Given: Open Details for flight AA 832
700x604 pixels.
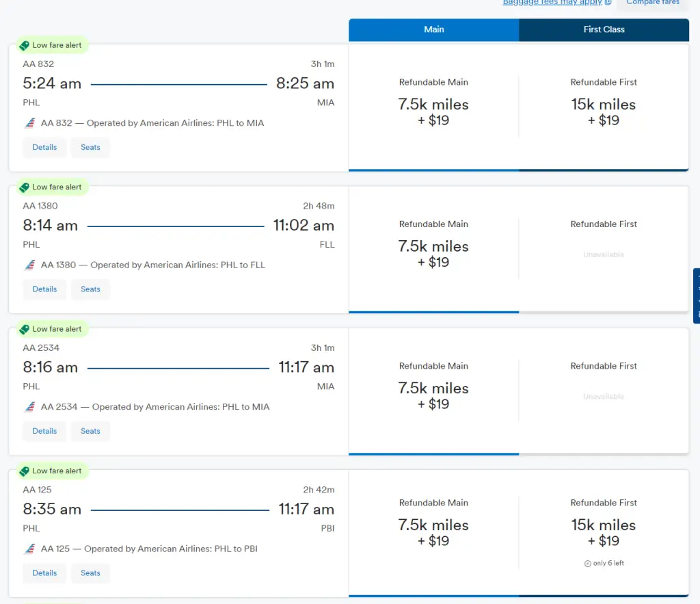Looking at the screenshot, I should 44,147.
